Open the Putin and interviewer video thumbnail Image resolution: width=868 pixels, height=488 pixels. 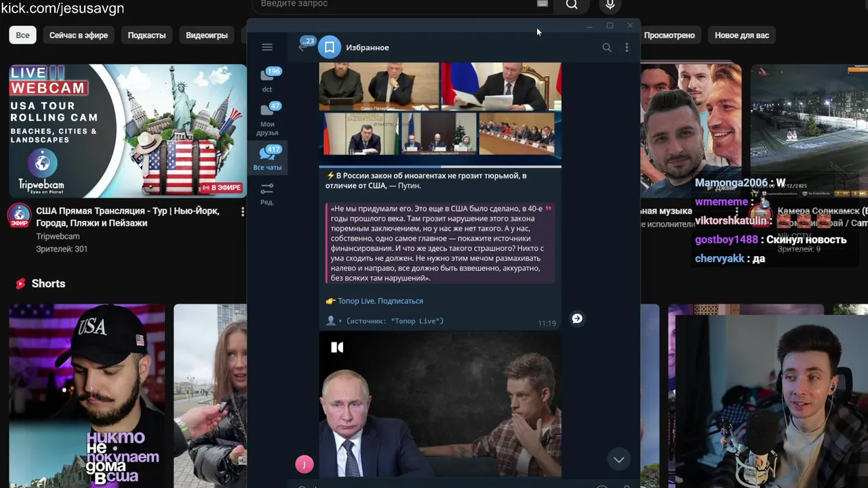(440, 405)
